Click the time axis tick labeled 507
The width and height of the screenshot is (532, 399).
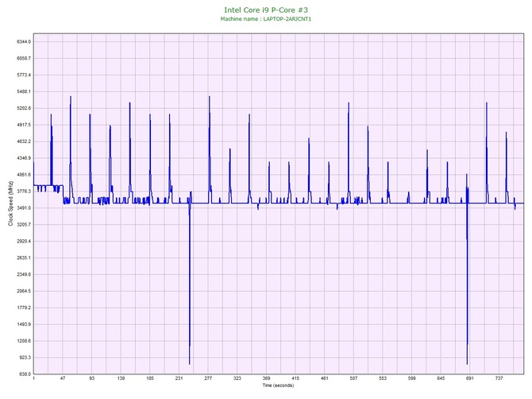pyautogui.click(x=354, y=378)
